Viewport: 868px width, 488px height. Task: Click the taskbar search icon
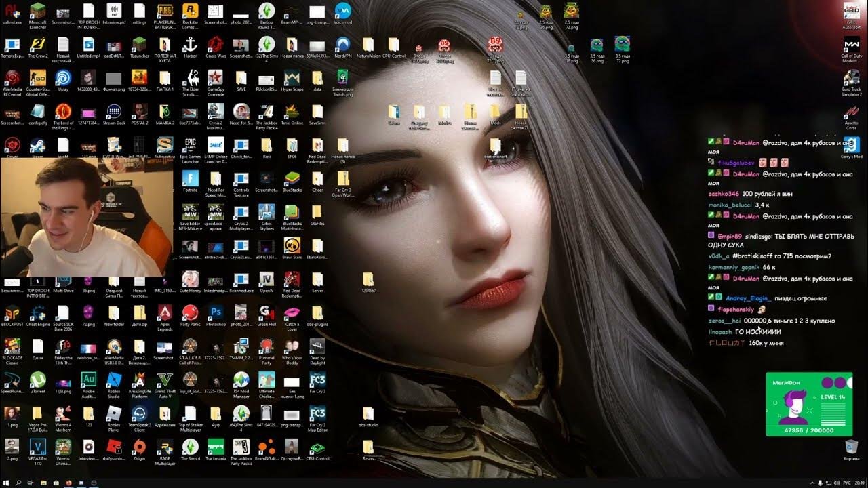18,483
